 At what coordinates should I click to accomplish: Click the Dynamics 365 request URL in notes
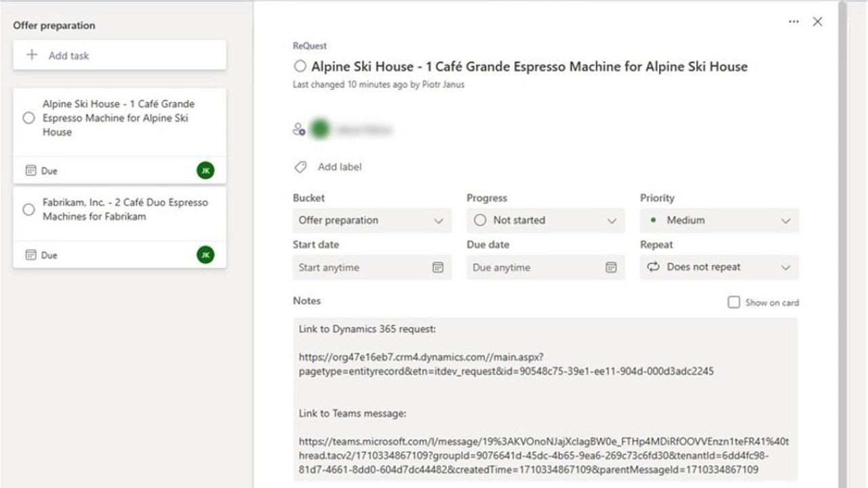pos(506,364)
